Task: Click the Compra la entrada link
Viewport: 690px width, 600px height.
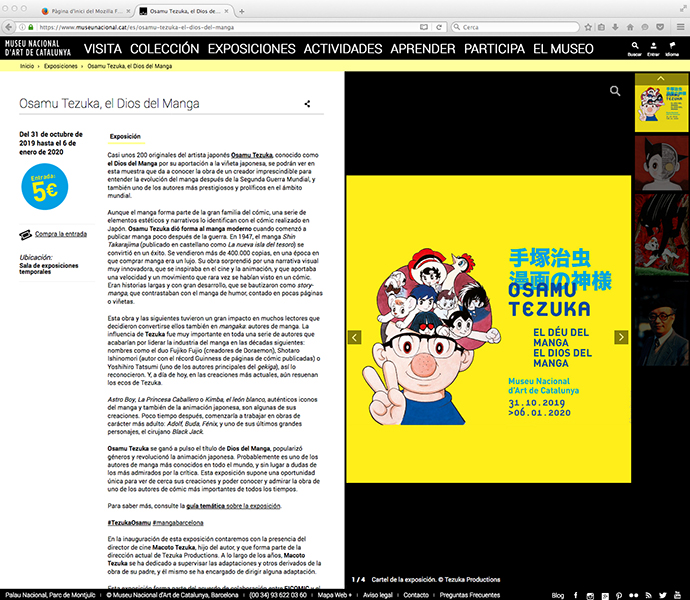Action: click(x=60, y=233)
